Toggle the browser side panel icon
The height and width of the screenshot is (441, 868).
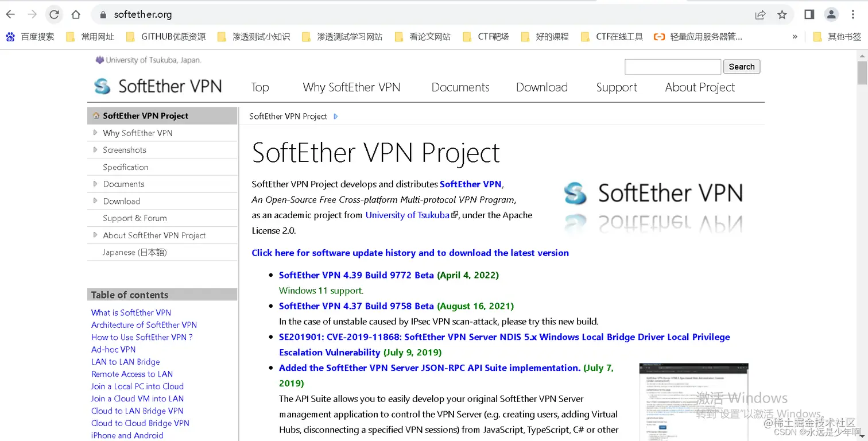point(809,14)
